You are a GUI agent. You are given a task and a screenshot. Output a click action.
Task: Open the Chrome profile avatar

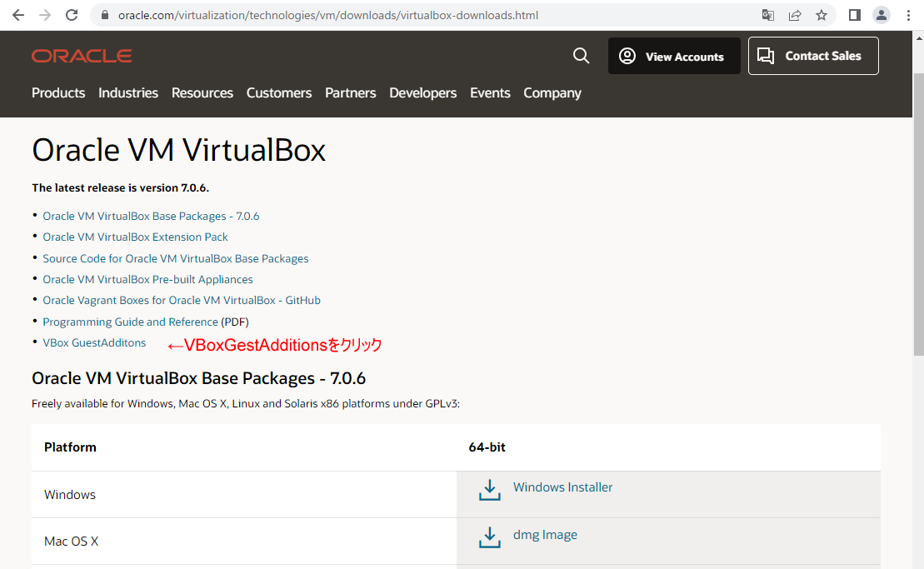tap(882, 15)
